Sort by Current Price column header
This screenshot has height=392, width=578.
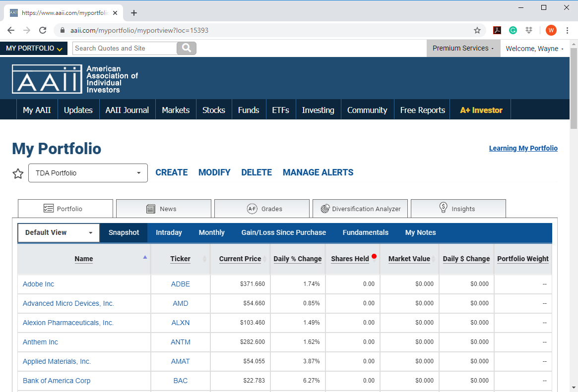(240, 259)
